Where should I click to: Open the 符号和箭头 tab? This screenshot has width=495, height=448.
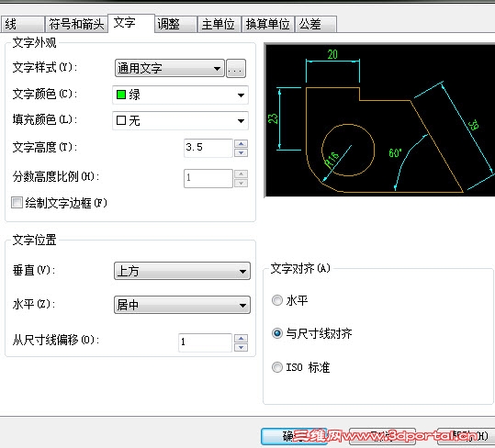click(76, 24)
